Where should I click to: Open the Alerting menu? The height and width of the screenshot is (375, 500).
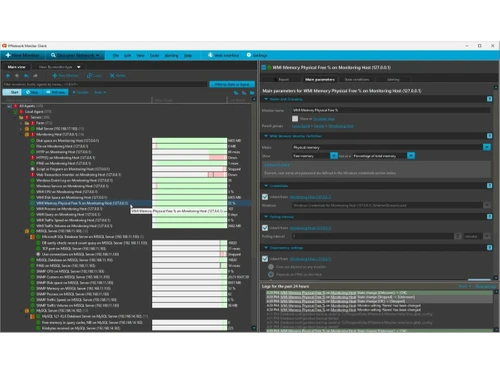pos(171,56)
